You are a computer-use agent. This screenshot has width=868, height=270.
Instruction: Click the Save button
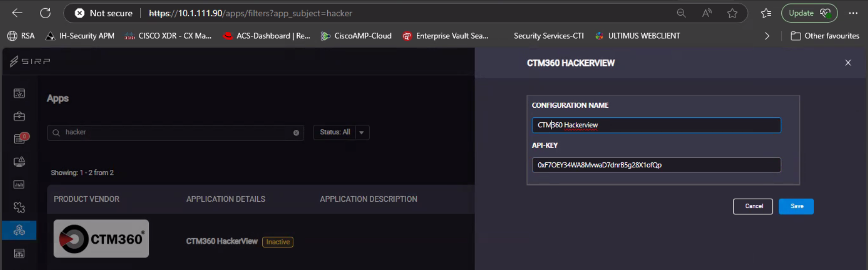[x=797, y=206]
